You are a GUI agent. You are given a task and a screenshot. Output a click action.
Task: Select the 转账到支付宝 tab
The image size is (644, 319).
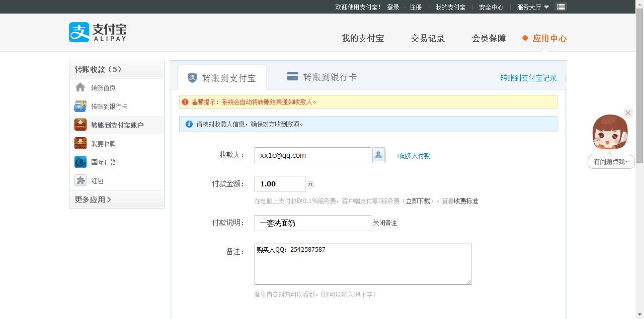tap(222, 78)
